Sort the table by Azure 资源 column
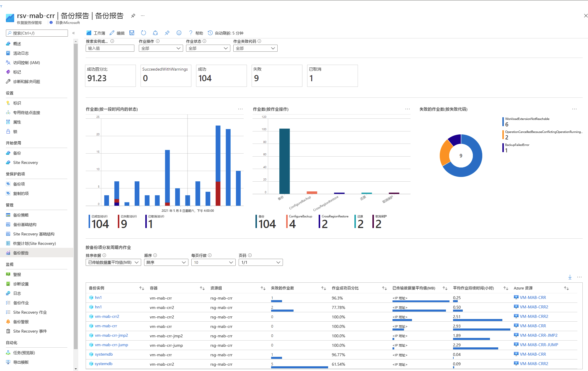 [566, 288]
